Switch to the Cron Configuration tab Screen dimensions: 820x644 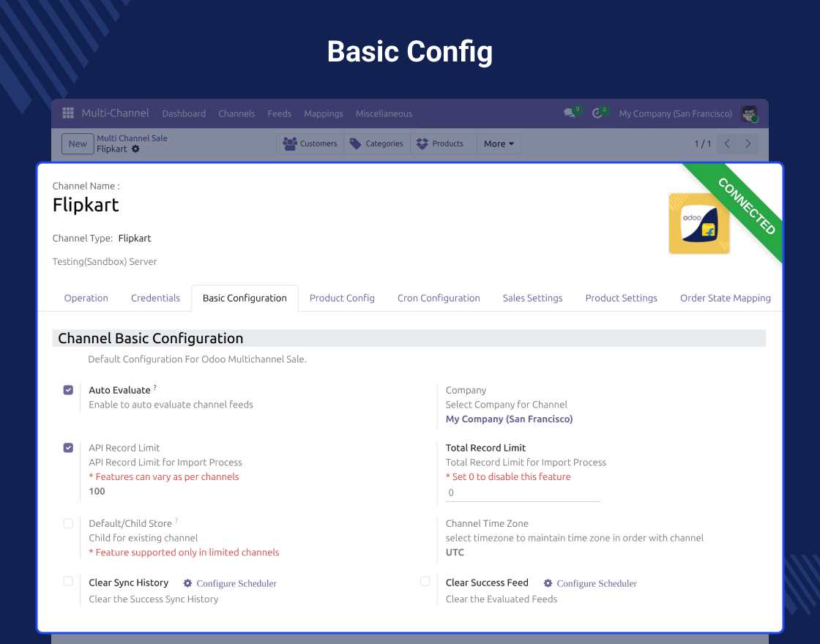[x=439, y=298]
